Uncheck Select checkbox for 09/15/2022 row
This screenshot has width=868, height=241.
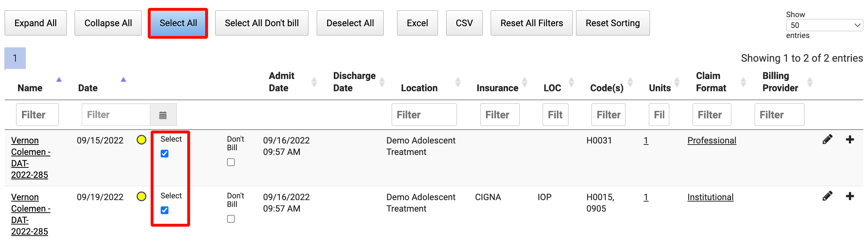coord(165,154)
